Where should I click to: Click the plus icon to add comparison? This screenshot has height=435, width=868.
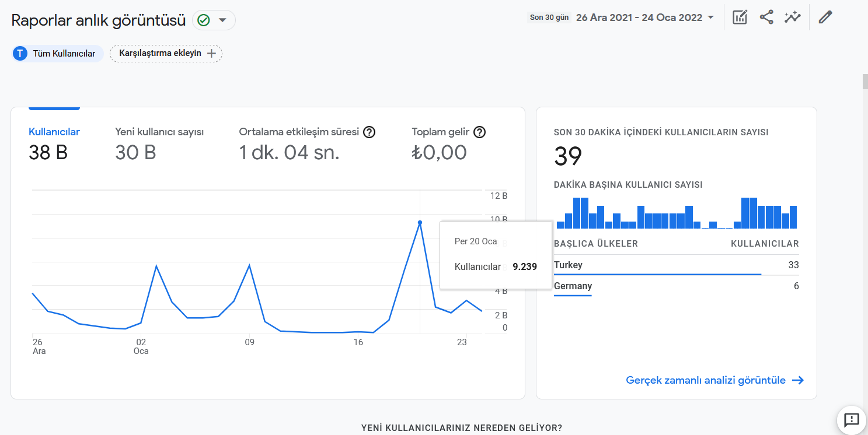pos(211,54)
